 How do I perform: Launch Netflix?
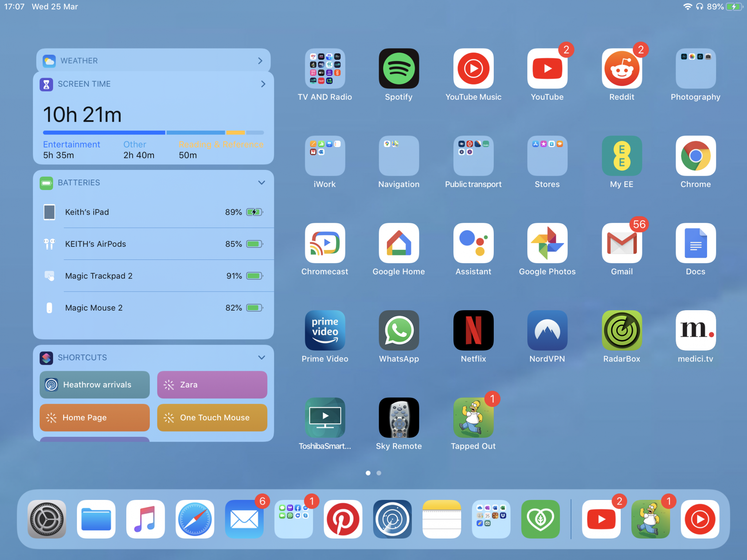click(473, 330)
